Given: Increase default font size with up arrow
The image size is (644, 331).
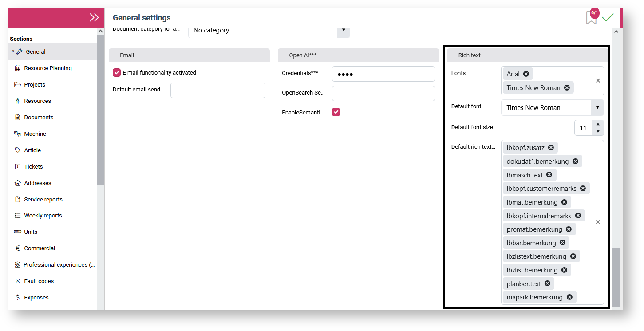Looking at the screenshot, I should (598, 124).
